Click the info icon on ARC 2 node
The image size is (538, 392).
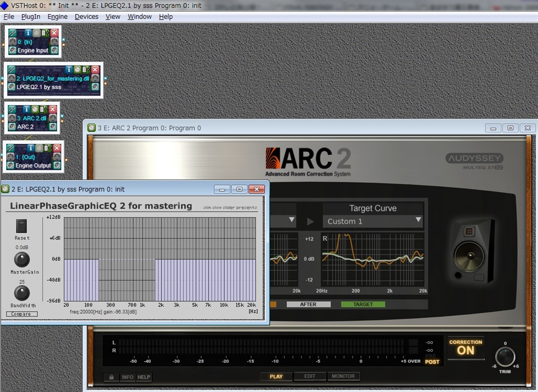click(x=27, y=109)
